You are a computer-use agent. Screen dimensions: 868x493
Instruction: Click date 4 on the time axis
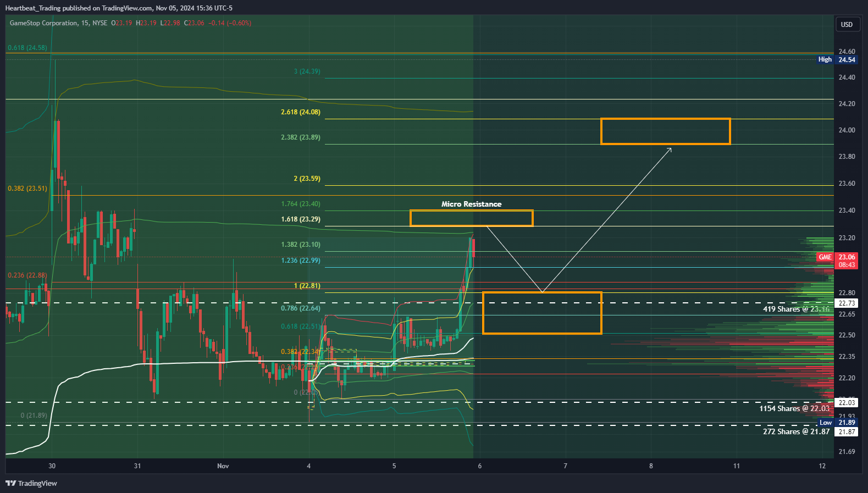click(x=308, y=466)
